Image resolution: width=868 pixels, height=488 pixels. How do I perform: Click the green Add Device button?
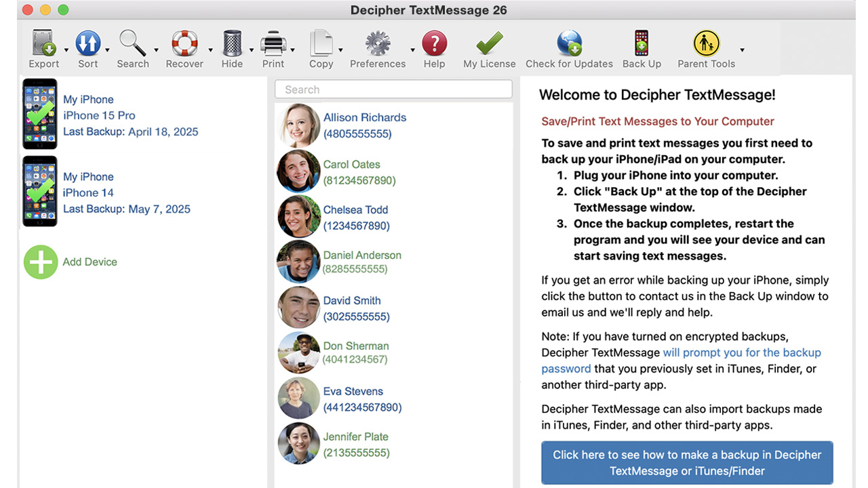[x=41, y=262]
